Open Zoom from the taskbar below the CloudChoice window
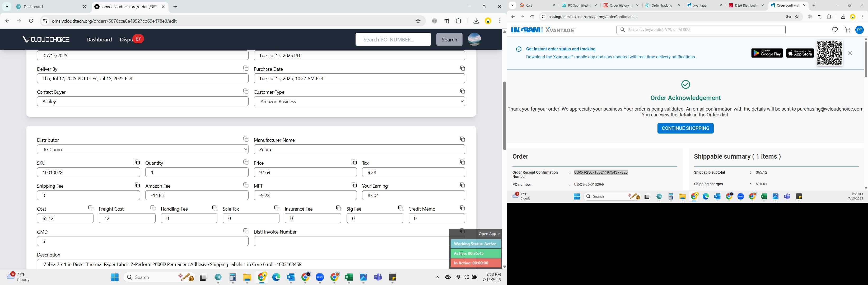868x285 pixels. click(320, 277)
